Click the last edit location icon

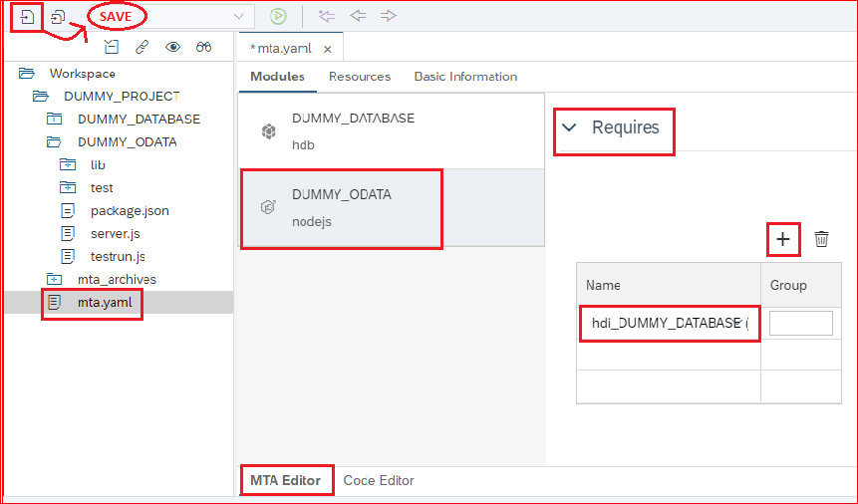pyautogui.click(x=327, y=16)
